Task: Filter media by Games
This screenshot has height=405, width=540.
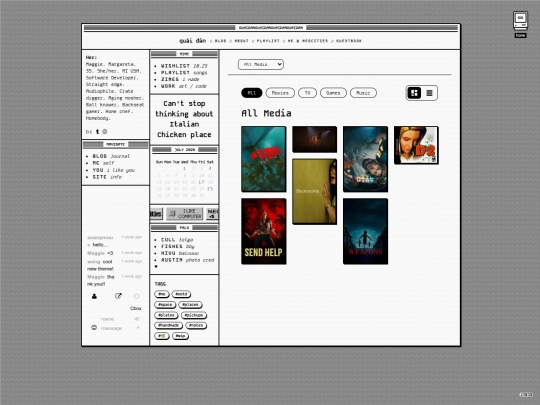Action: 333,93
